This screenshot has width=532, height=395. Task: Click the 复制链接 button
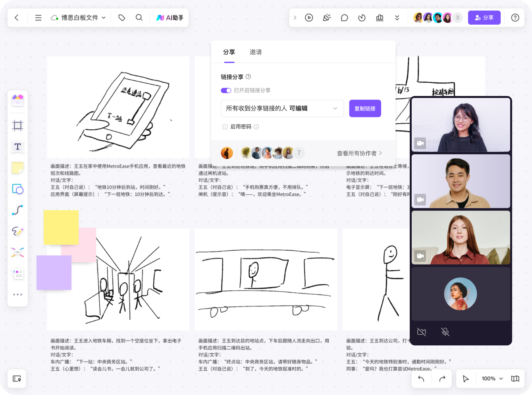tap(365, 108)
